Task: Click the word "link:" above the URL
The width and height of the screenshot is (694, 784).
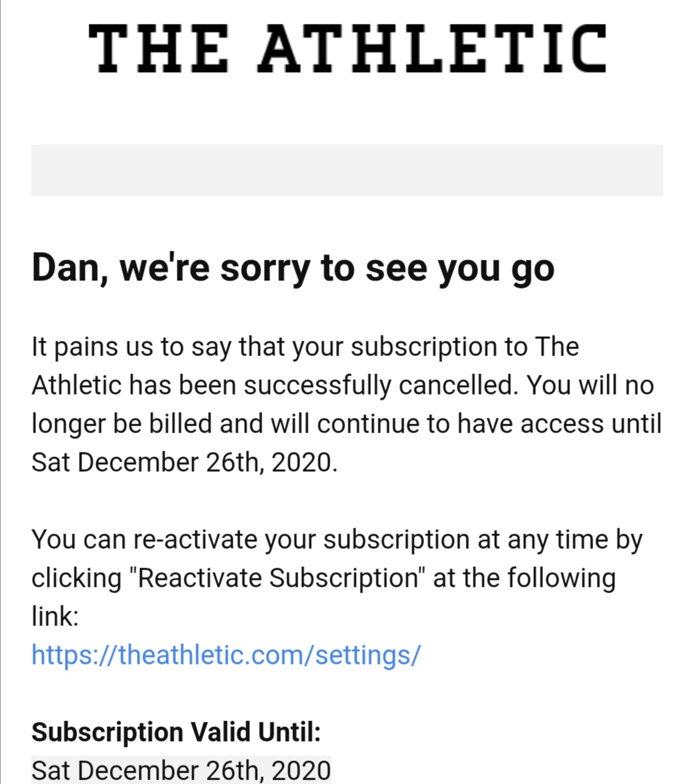Action: (55, 616)
